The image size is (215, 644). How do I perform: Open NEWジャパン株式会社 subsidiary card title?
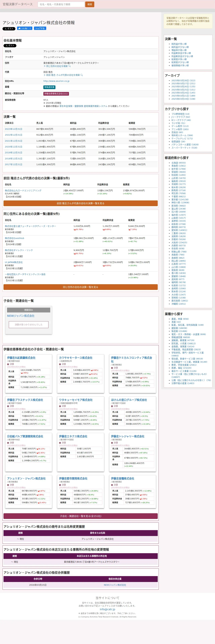(21, 316)
